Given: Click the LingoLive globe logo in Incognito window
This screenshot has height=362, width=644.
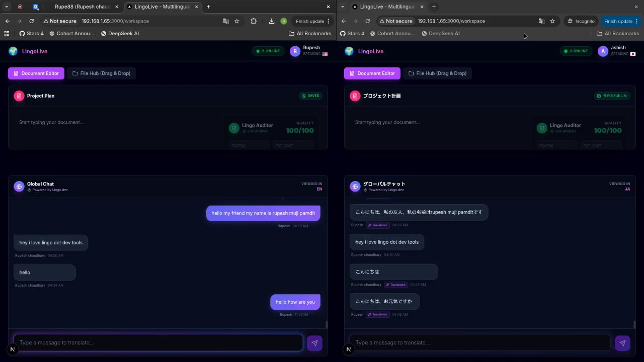Looking at the screenshot, I should pyautogui.click(x=349, y=51).
